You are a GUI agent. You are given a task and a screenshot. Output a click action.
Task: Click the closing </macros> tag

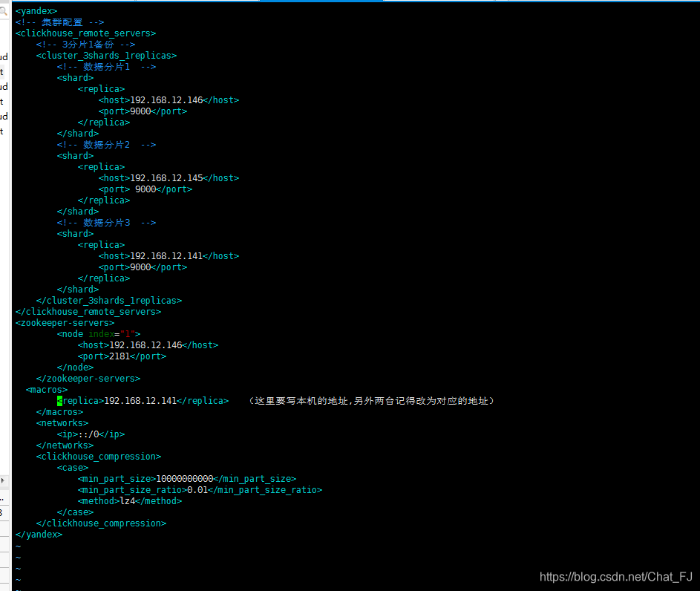tap(59, 412)
